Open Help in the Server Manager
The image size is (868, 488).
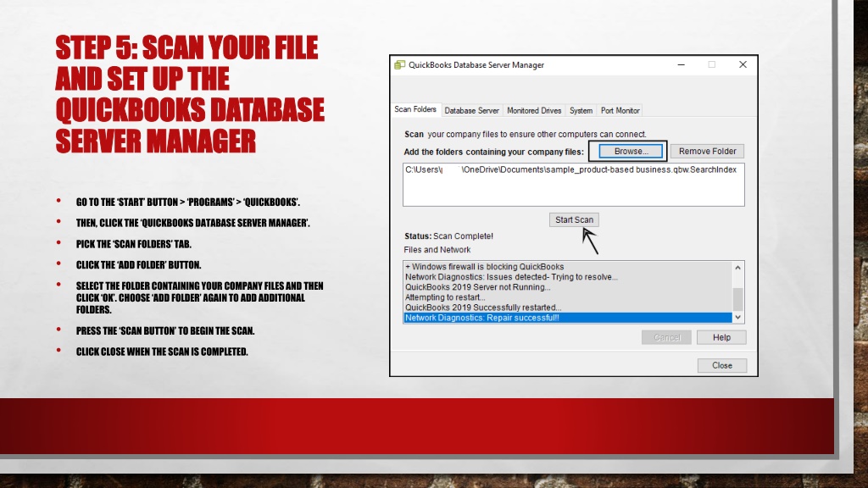pyautogui.click(x=721, y=337)
